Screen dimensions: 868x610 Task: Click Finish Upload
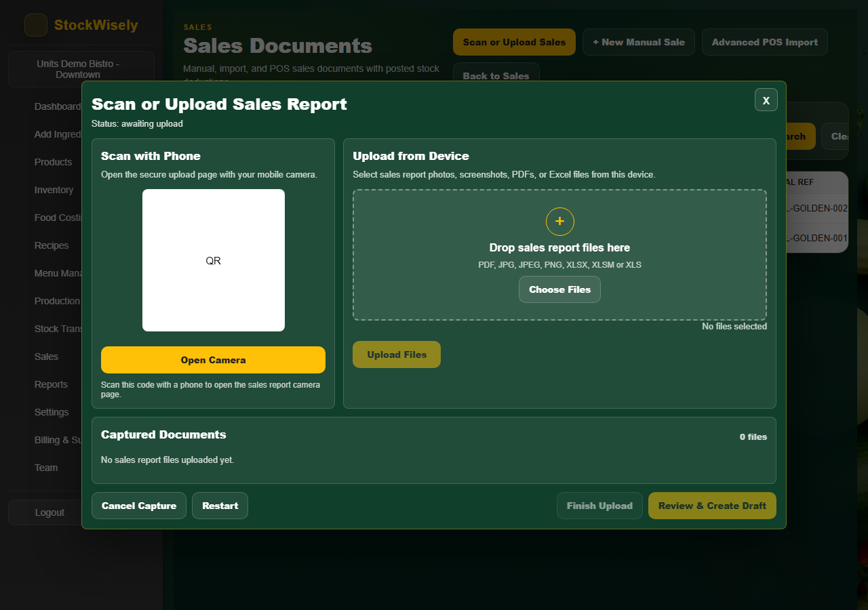(x=599, y=506)
